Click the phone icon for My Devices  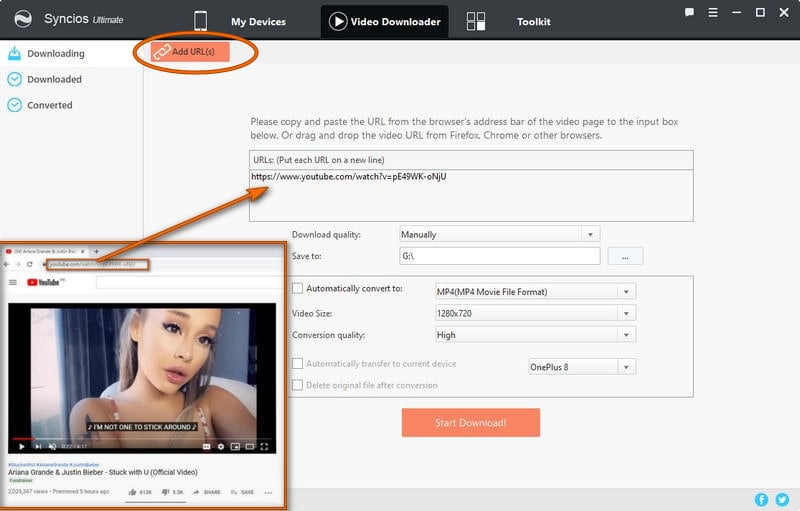(200, 21)
